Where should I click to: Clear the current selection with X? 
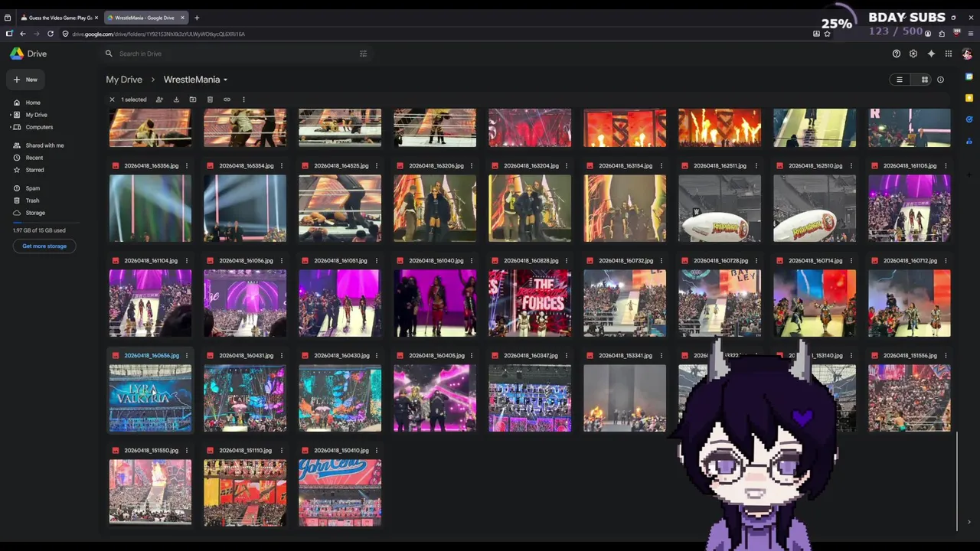click(x=112, y=99)
